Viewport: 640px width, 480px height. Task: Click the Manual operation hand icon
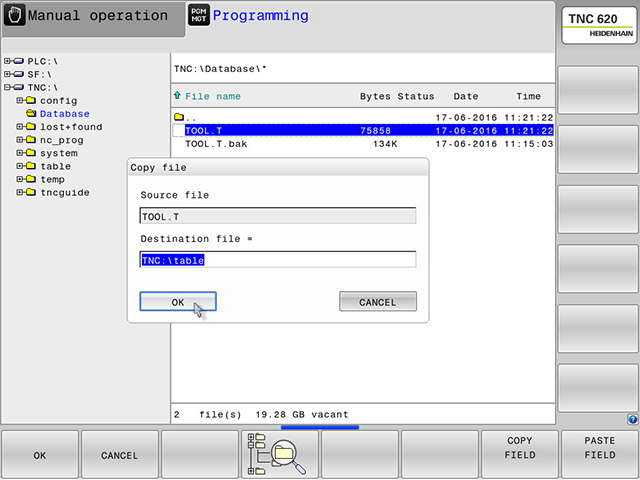click(x=14, y=17)
